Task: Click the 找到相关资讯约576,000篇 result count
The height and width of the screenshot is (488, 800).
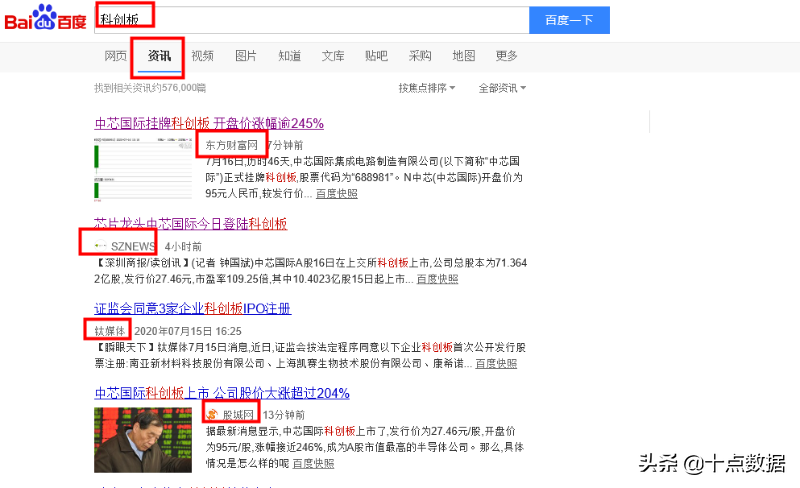Action: pyautogui.click(x=150, y=88)
